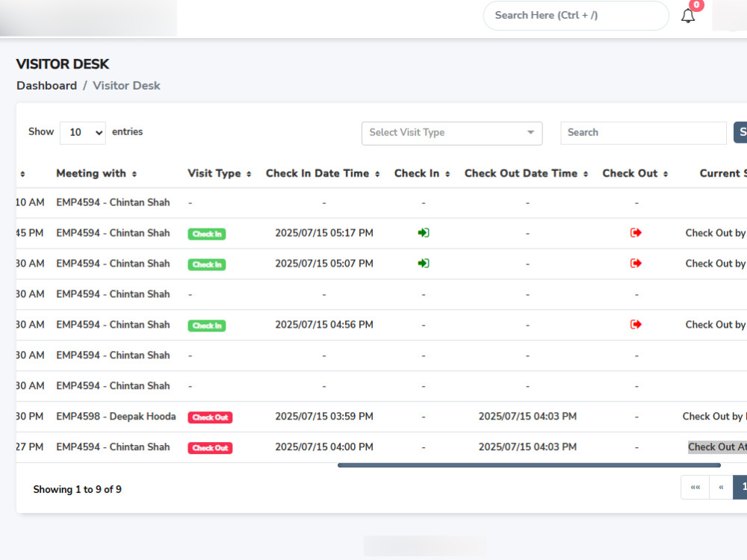Click red check-out icon for 05:17 PM row
This screenshot has height=560, width=747.
tap(636, 233)
